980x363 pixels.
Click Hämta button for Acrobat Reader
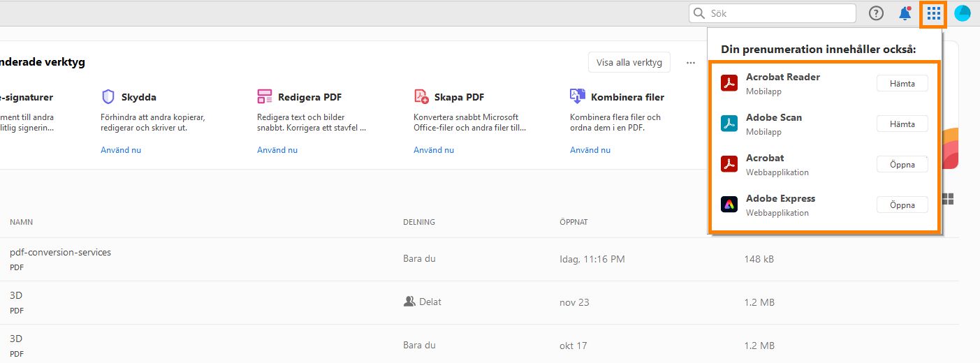902,83
